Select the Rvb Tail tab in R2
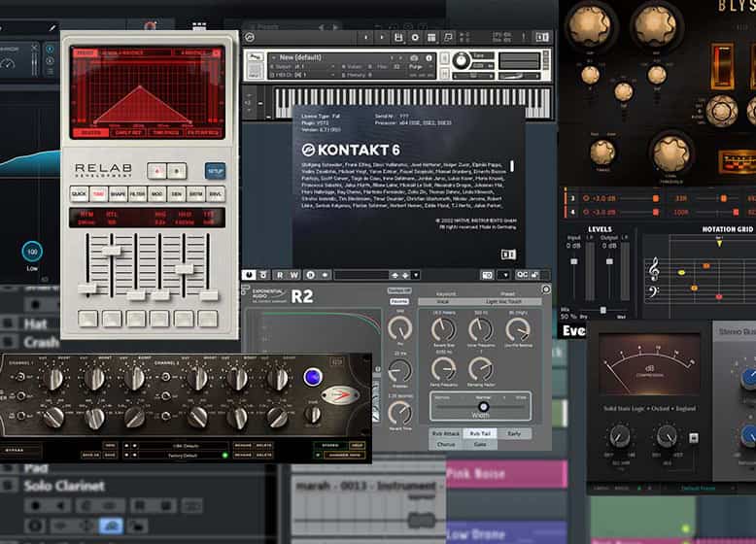Screen dimensions: 756x544 tap(480, 433)
